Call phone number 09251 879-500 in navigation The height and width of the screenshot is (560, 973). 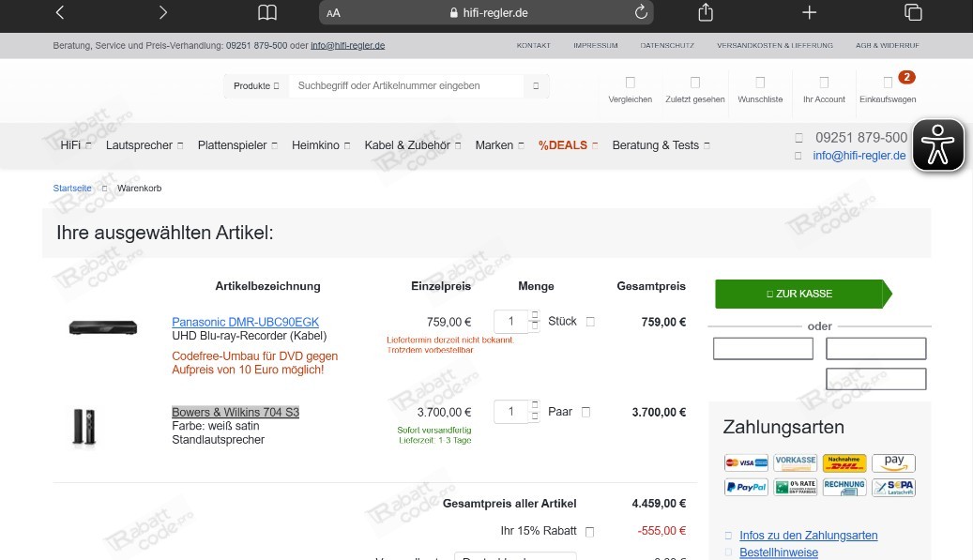(x=860, y=138)
